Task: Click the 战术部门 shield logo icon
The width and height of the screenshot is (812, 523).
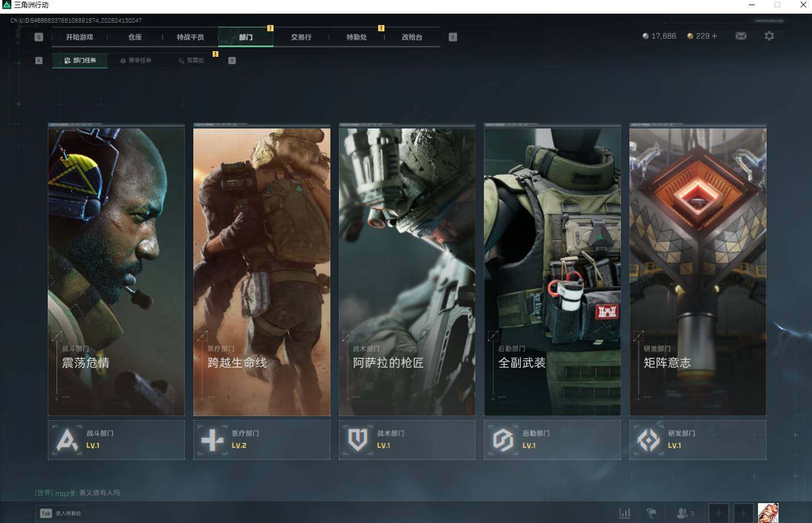Action: 358,440
